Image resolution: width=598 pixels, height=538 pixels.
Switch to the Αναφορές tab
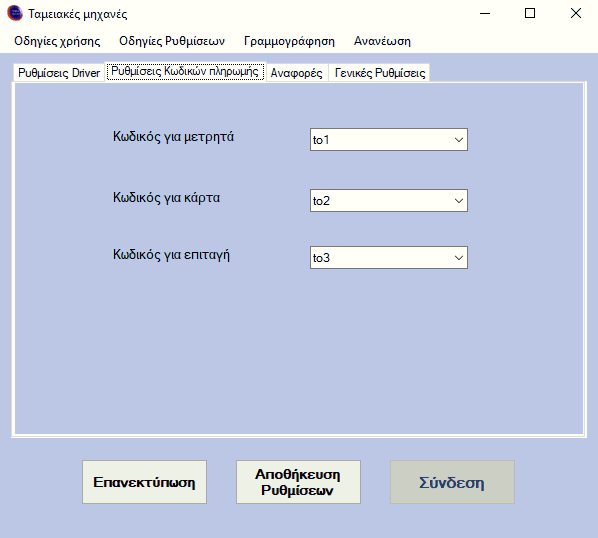click(297, 72)
